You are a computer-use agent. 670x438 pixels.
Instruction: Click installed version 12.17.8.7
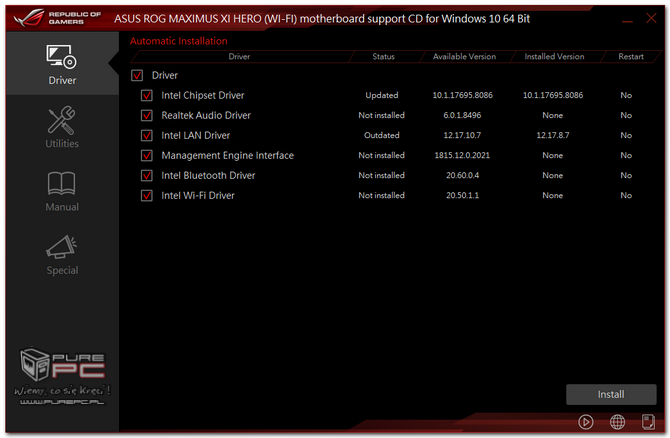[x=552, y=135]
